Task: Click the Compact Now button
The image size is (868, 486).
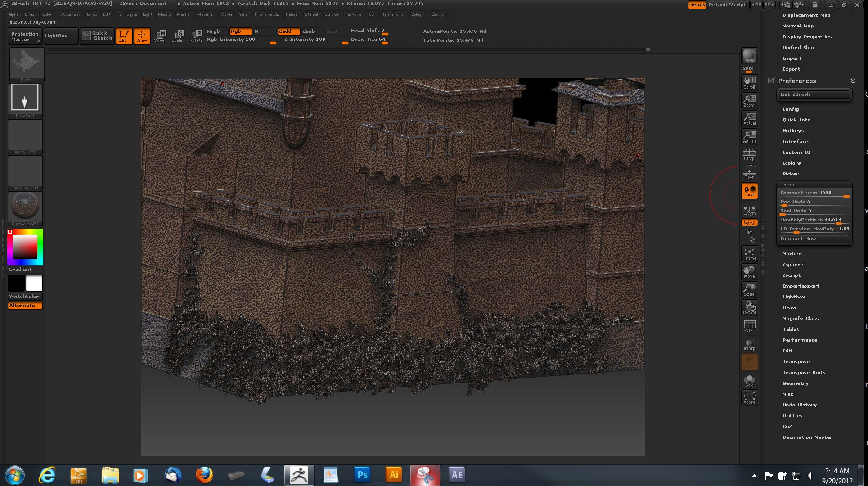Action: 814,239
